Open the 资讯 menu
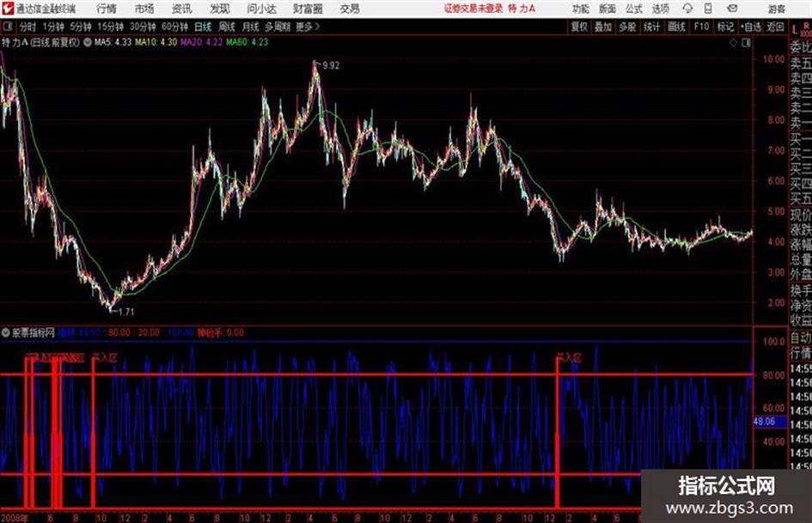 point(182,9)
